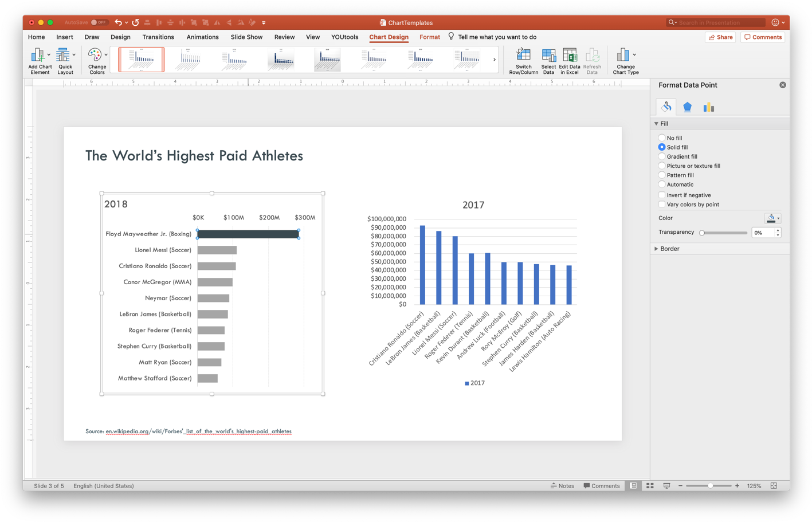Select Picture or texture fill

(662, 166)
